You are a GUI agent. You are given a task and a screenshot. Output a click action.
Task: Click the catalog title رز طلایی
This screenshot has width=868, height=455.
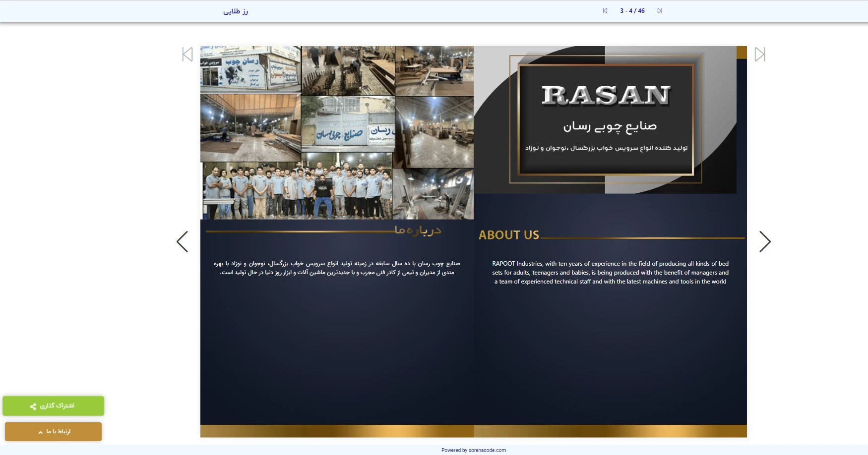pyautogui.click(x=236, y=11)
